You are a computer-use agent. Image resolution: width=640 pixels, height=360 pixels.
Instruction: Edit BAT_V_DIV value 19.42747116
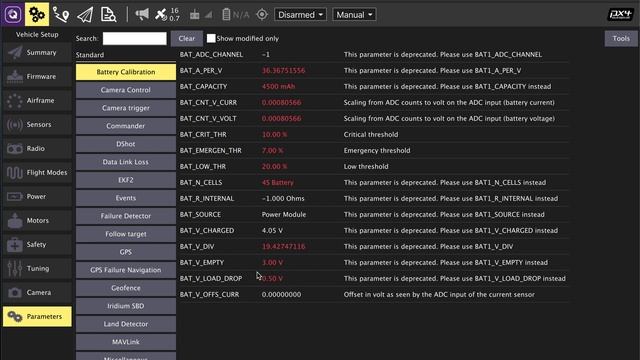click(283, 247)
